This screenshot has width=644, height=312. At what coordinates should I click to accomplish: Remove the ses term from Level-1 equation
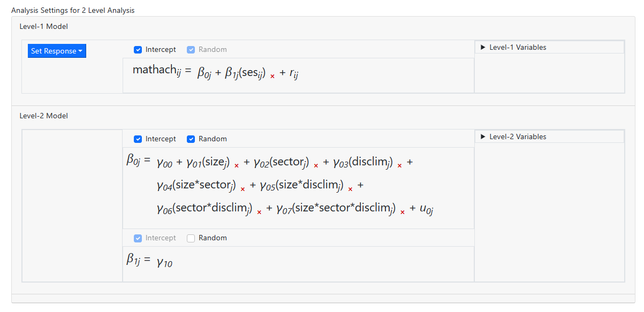point(272,77)
